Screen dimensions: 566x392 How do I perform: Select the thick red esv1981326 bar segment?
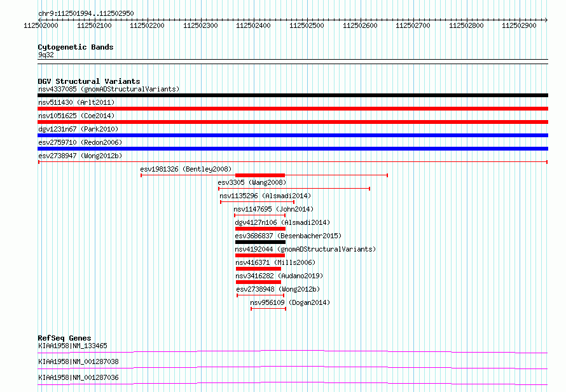click(x=260, y=175)
